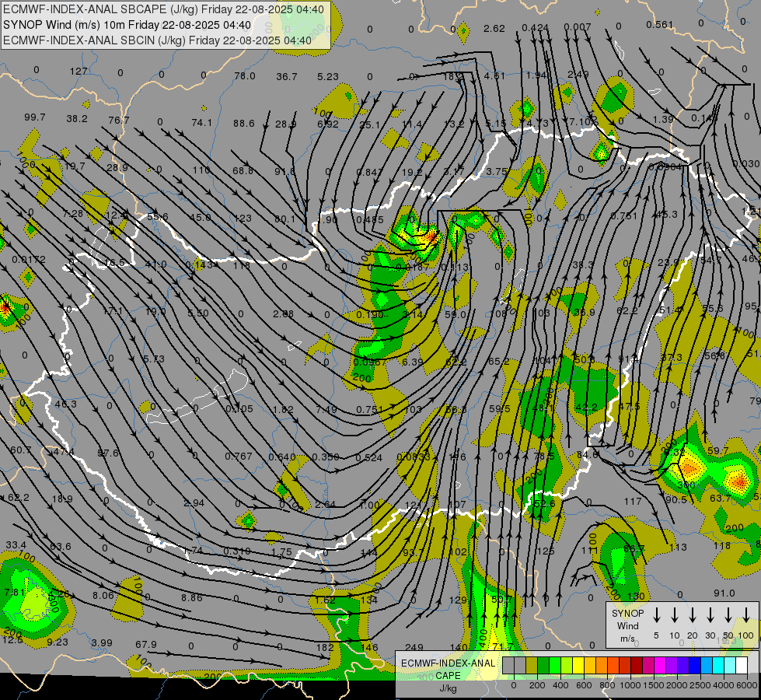Click the wind arrow above the 5 label
Image resolution: width=761 pixels, height=700 pixels.
656,614
